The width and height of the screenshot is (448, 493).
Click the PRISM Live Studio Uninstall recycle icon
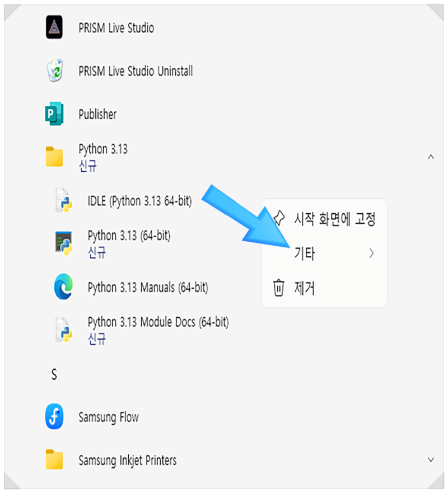[55, 70]
